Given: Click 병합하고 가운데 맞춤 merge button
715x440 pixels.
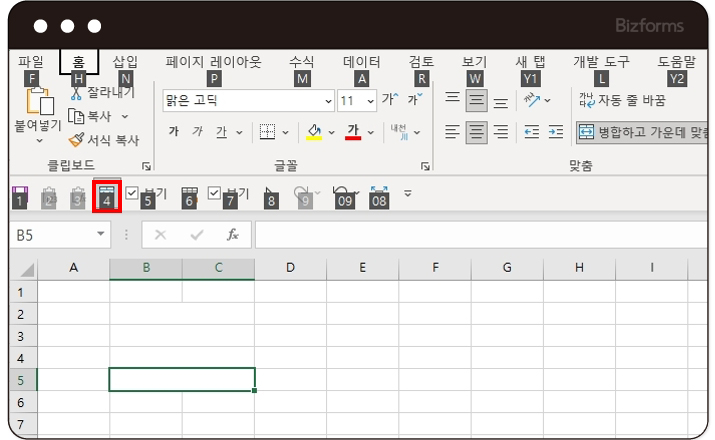Looking at the screenshot, I should pyautogui.click(x=640, y=132).
